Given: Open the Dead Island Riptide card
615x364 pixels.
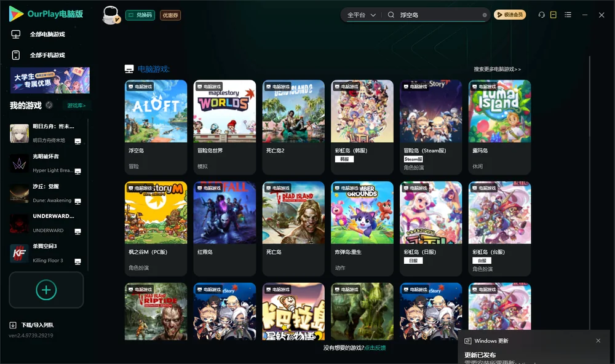Looking at the screenshot, I should (156, 312).
